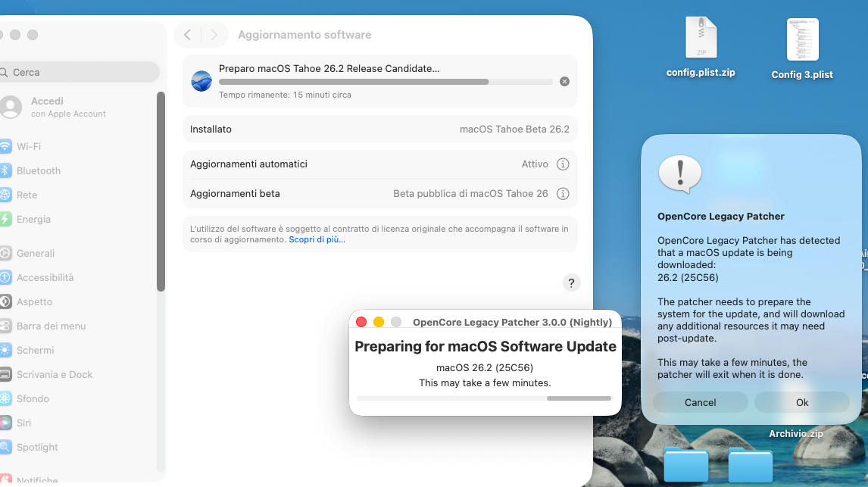Go back in System Settings

(x=188, y=35)
